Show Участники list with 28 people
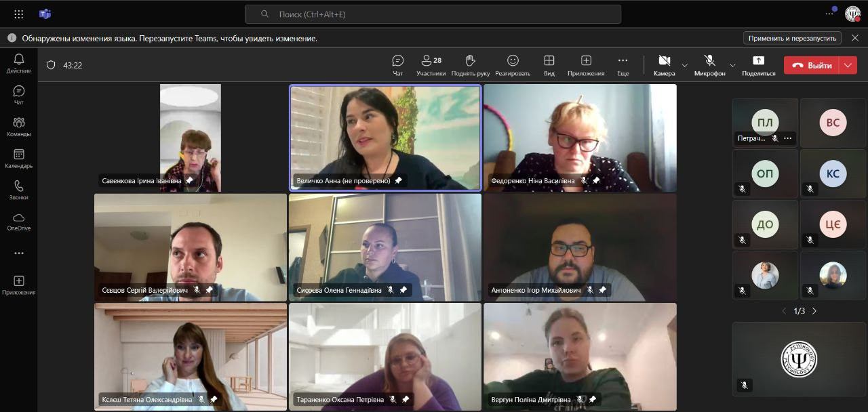868x412 pixels. (x=431, y=65)
